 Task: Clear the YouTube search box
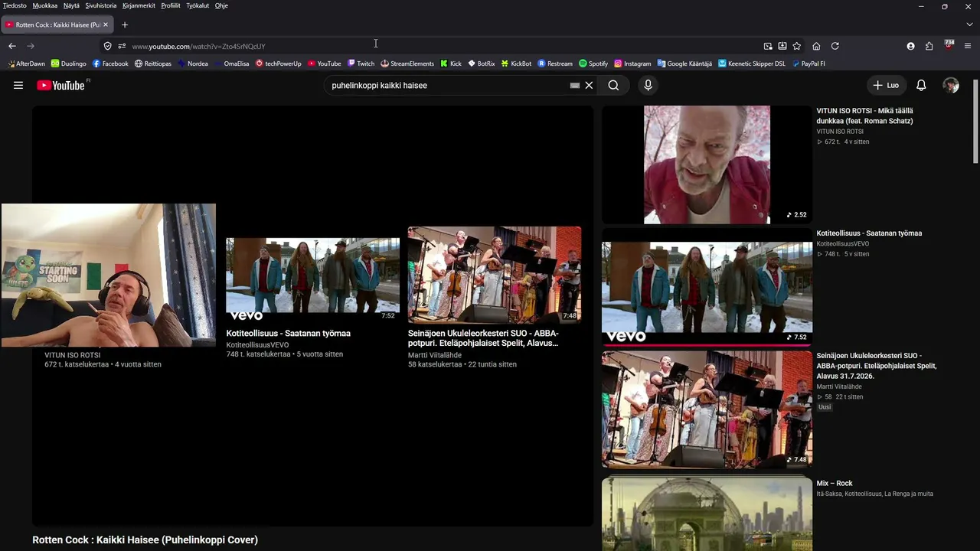(589, 86)
